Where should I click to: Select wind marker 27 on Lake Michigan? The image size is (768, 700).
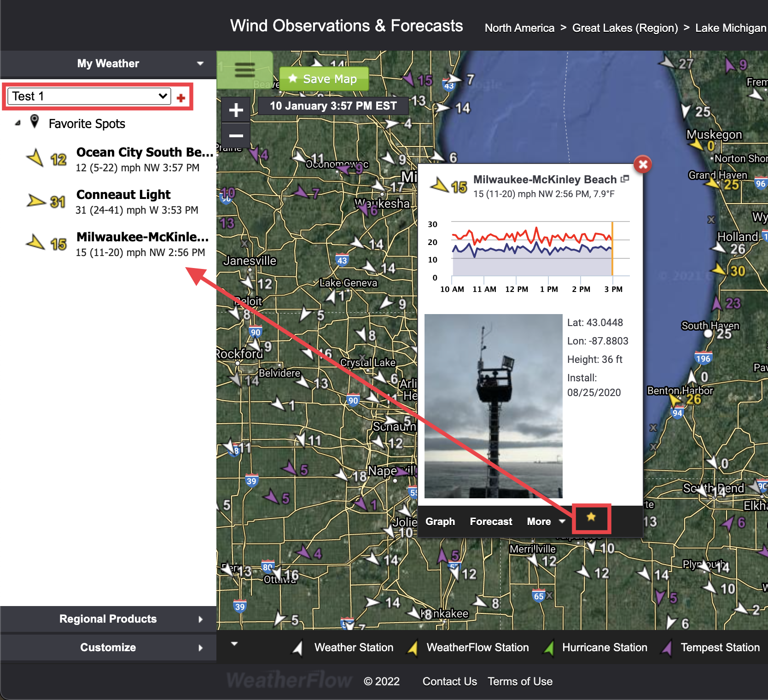[677, 63]
